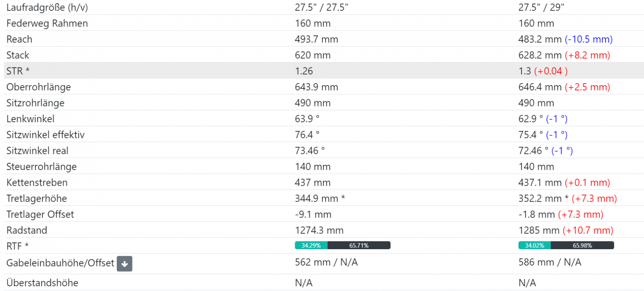
Task: Select the teal 34.02% RTF bar segment
Action: coord(535,246)
